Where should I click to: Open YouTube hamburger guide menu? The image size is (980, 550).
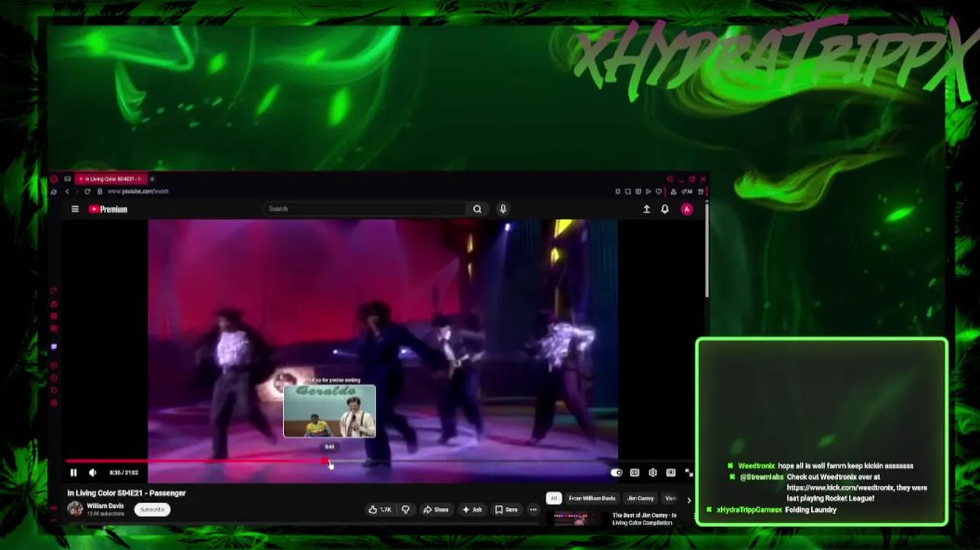click(x=75, y=209)
